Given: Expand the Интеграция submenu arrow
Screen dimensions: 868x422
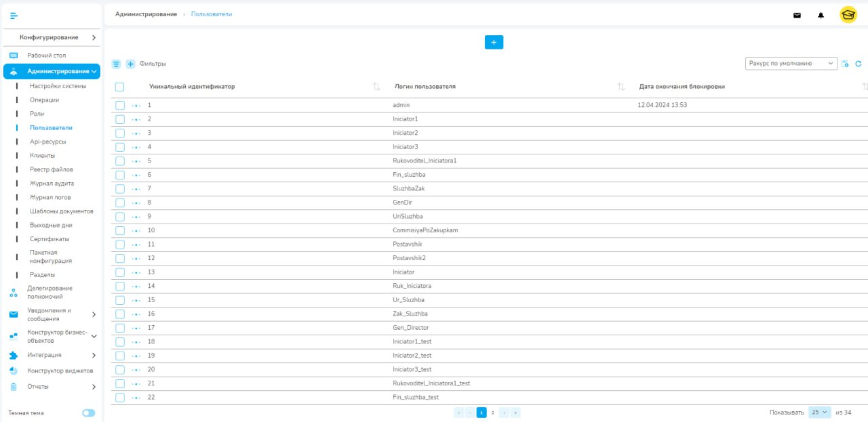Looking at the screenshot, I should (x=94, y=355).
